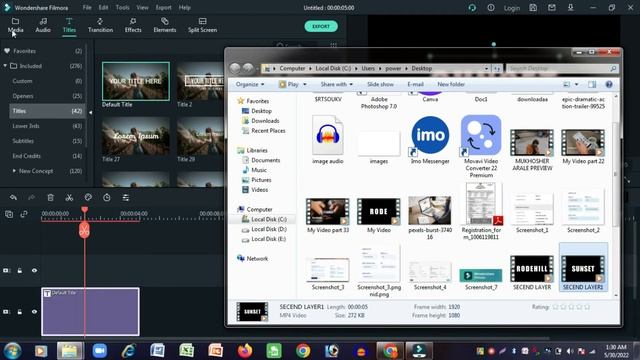Open the Split Screen tab
The height and width of the screenshot is (360, 640).
(x=202, y=25)
